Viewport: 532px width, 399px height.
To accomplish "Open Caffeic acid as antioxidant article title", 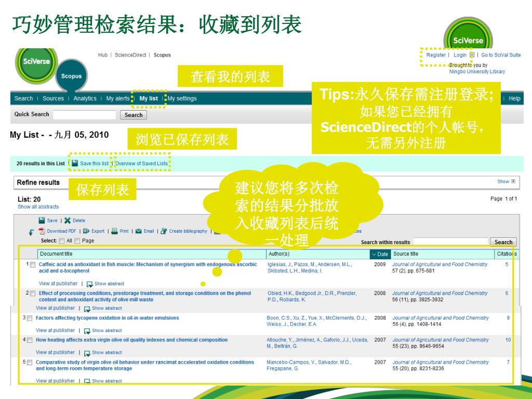I will click(148, 268).
